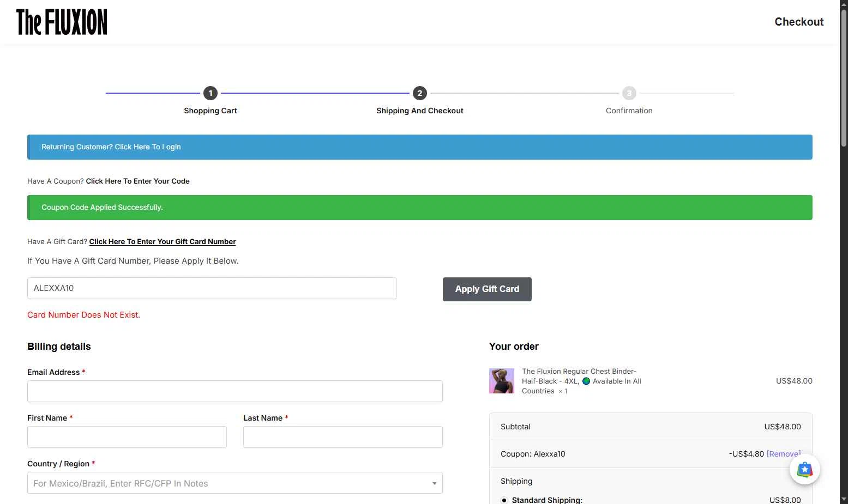
Task: Open the floating shopping bag rewards icon
Action: click(x=805, y=469)
